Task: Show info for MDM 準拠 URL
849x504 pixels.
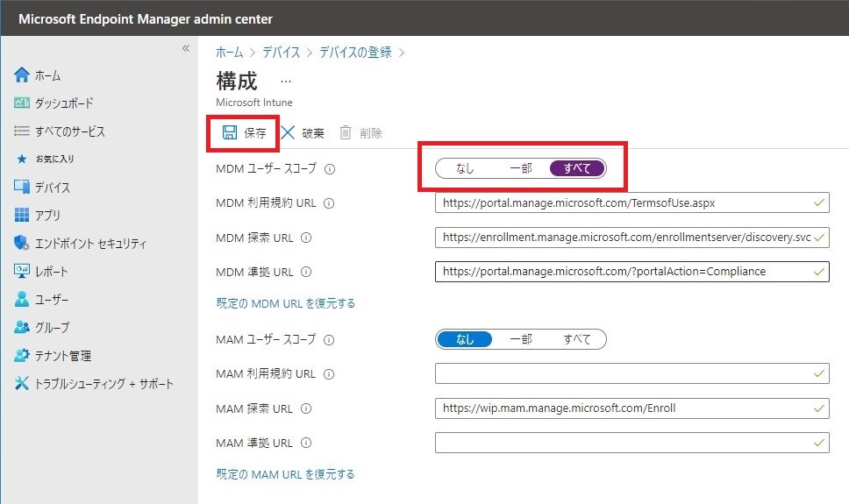Action: tap(306, 272)
